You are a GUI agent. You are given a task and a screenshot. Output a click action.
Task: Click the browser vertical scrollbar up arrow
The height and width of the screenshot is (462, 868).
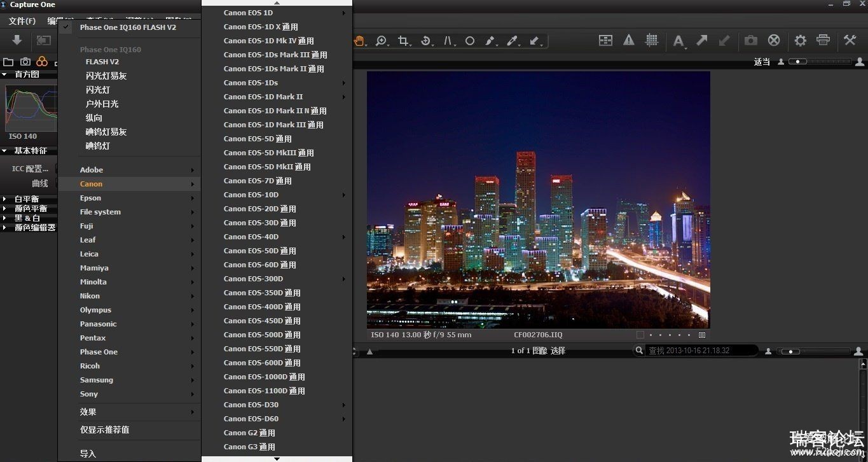(863, 365)
